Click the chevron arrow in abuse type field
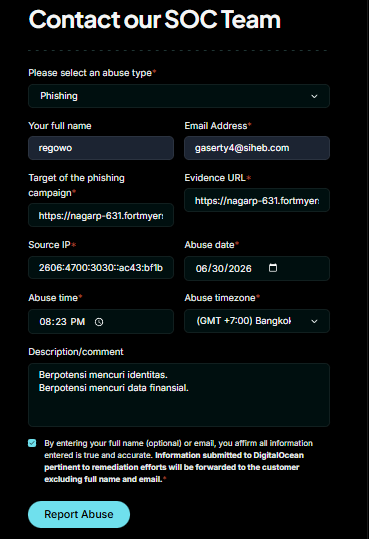The width and height of the screenshot is (369, 539). pos(314,96)
